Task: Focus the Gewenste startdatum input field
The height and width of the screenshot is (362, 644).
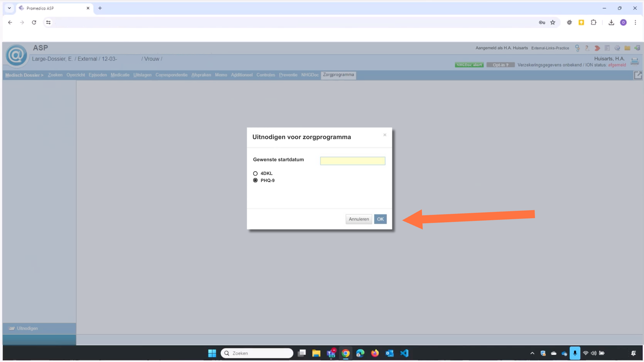Action: pos(353,161)
